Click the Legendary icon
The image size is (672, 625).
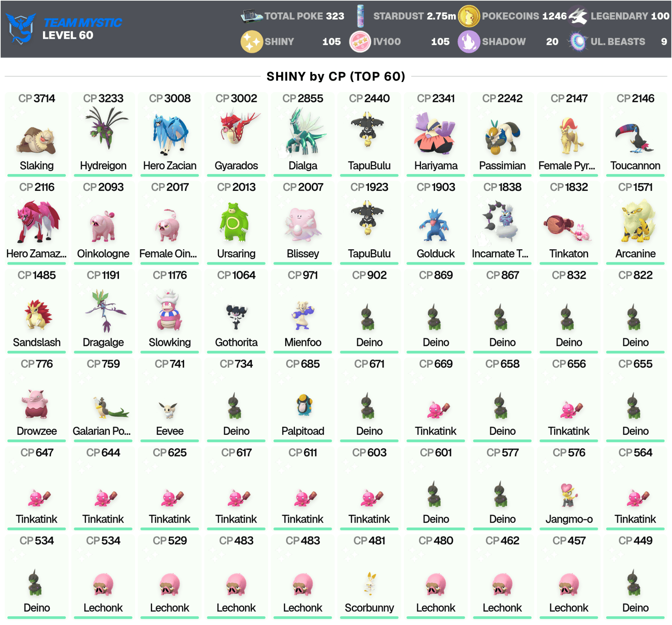coord(578,16)
